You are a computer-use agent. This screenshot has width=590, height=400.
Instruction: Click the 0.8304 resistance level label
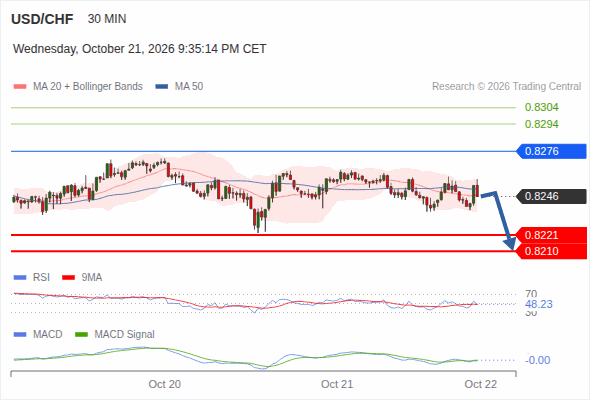click(541, 107)
